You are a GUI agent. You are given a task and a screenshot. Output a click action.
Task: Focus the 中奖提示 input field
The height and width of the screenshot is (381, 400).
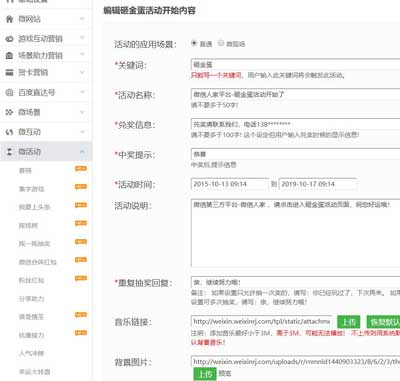click(x=295, y=154)
